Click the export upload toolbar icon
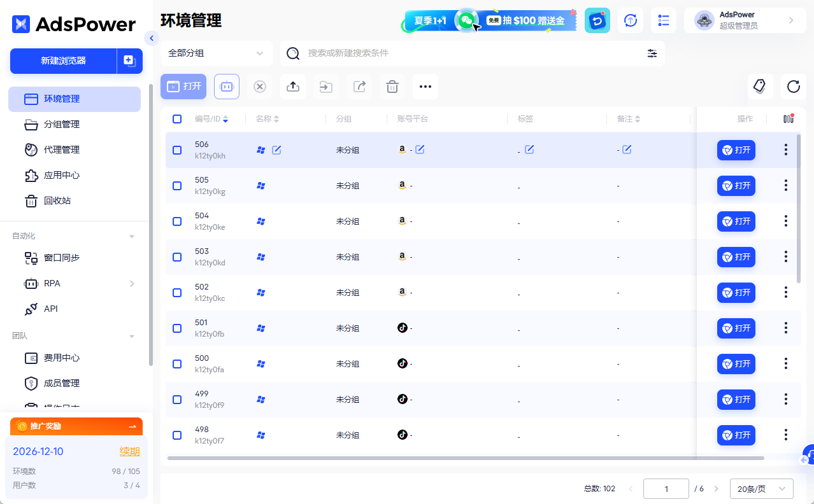Viewport: 814px width, 504px height. [x=293, y=87]
